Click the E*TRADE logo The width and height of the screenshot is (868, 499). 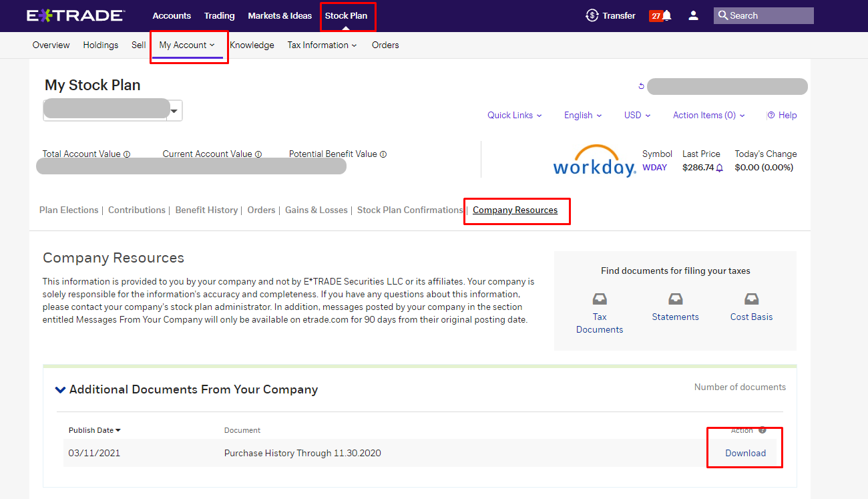tap(75, 15)
